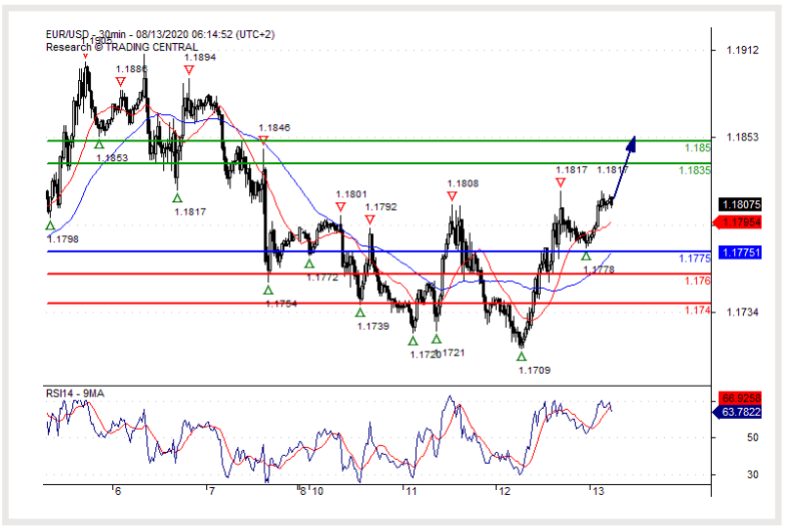The height and width of the screenshot is (532, 786).
Task: Select the green triangle at the 1.1720 low
Action: click(x=413, y=341)
